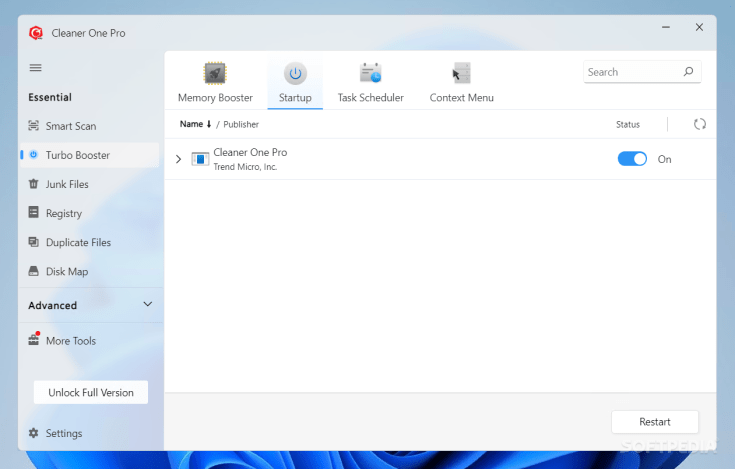Click the Cleaner One Pro logo icon
Viewport: 735px width, 469px height.
[36, 33]
